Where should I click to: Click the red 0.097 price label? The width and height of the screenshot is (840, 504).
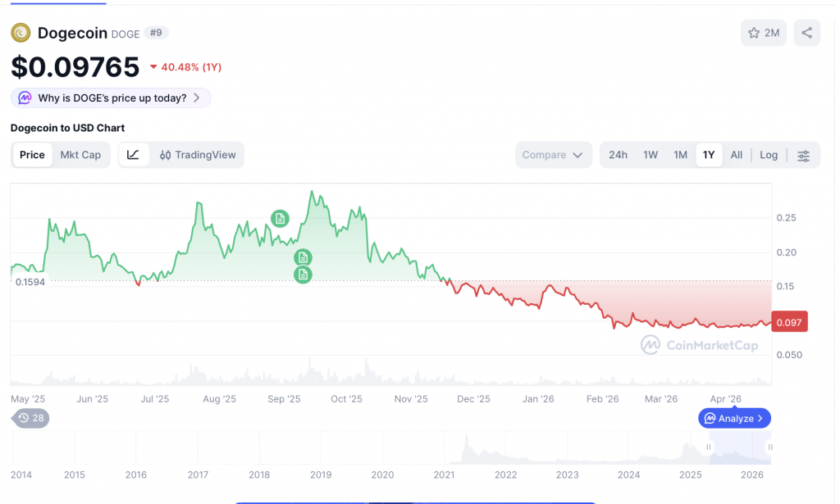point(788,321)
